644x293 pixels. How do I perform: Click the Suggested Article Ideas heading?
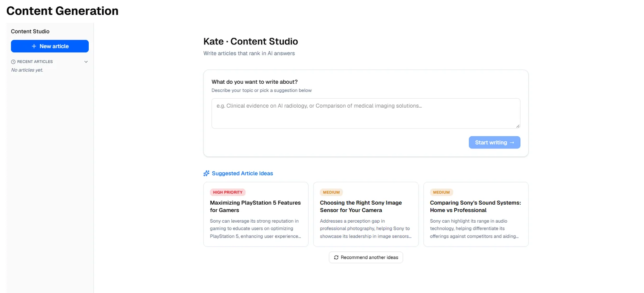(x=242, y=173)
